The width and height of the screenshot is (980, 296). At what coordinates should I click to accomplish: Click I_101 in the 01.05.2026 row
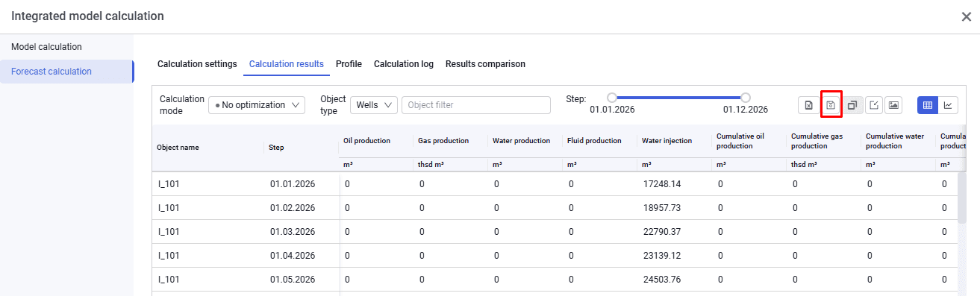click(x=169, y=280)
